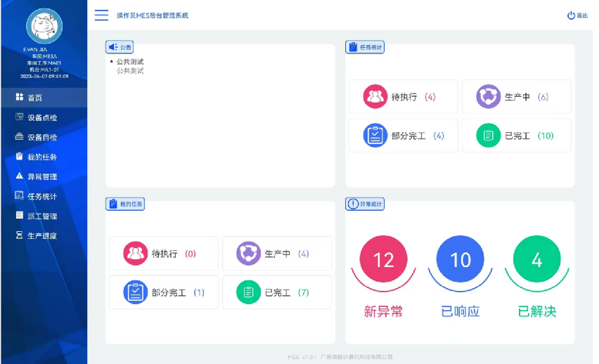
Task: Open 待执行 (4) in 任务统计
Action: [x=404, y=97]
